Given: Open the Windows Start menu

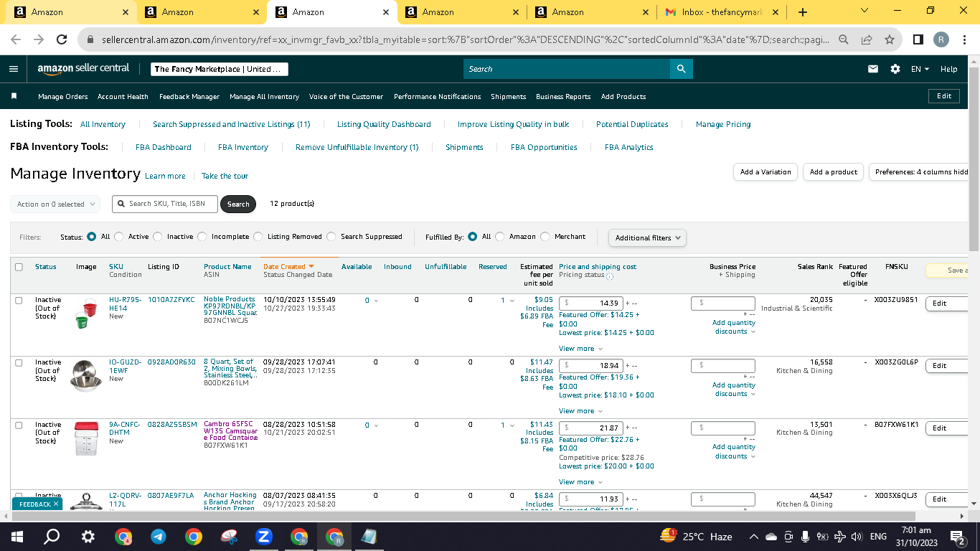Looking at the screenshot, I should [17, 536].
